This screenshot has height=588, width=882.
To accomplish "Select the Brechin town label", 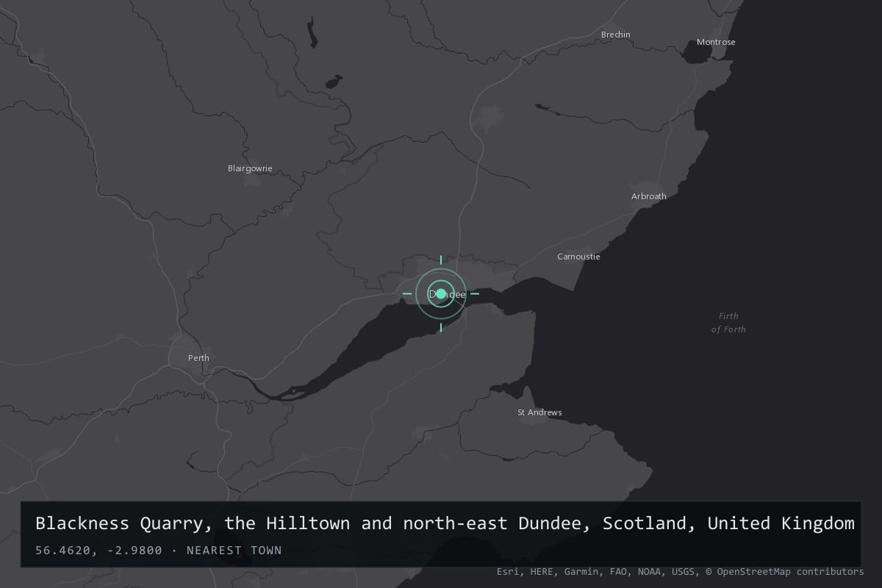I will (615, 35).
